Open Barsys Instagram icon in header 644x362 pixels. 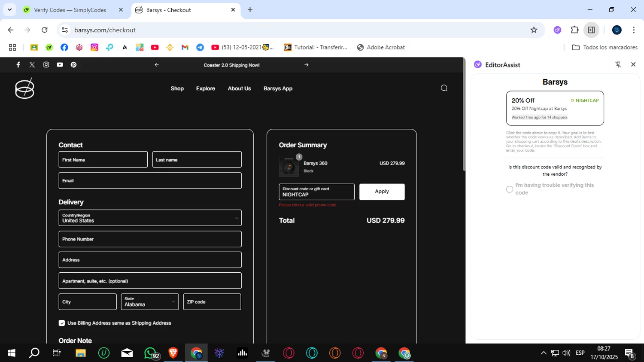pyautogui.click(x=46, y=65)
